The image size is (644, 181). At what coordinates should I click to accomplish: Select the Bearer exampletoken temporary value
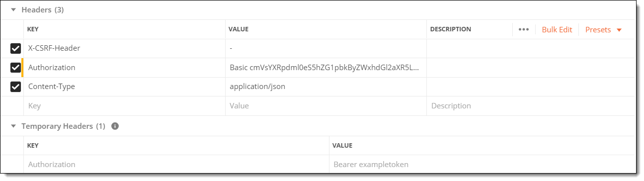tap(482, 164)
